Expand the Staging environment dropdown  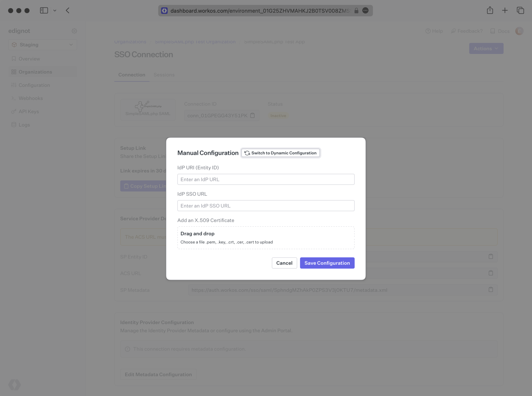click(x=43, y=45)
